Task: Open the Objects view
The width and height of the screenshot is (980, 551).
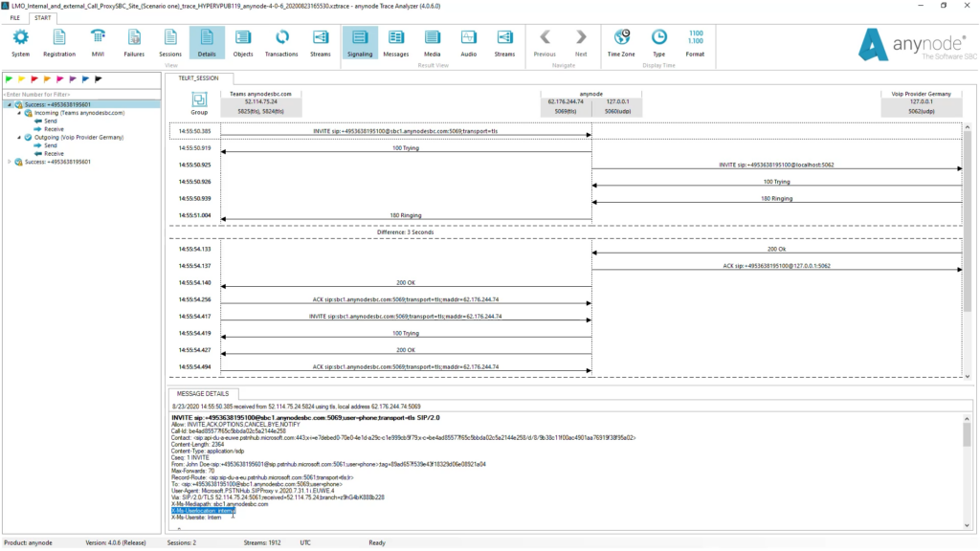Action: (x=243, y=42)
